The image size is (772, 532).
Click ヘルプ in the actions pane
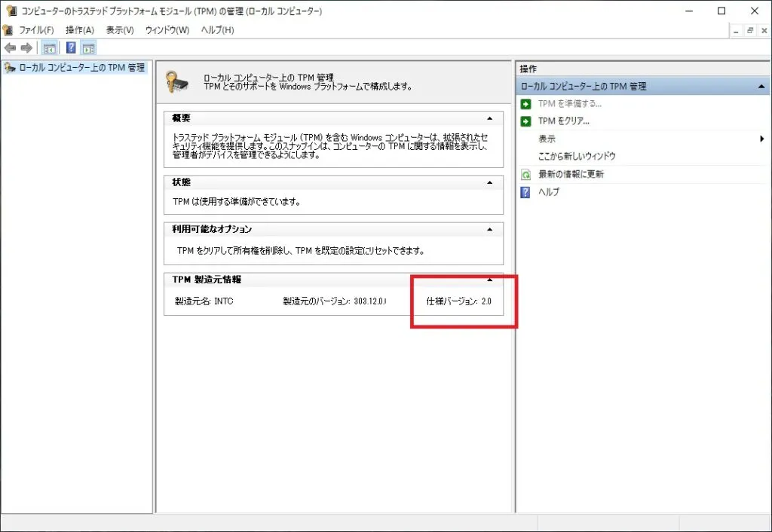coord(549,192)
